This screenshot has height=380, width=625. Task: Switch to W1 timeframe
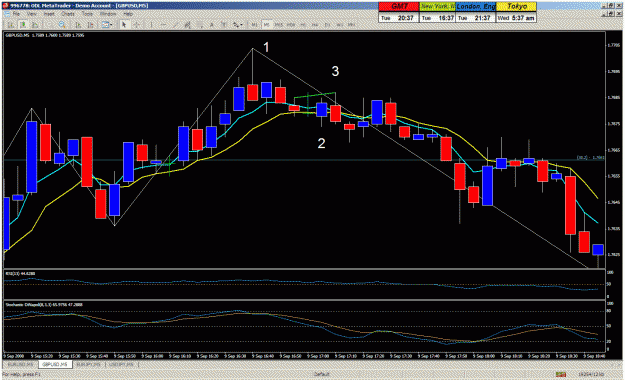point(340,25)
